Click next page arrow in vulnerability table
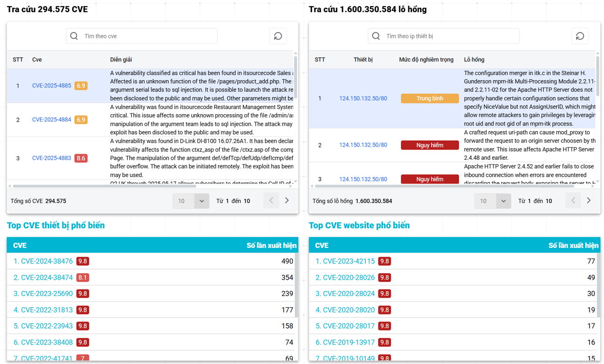Screen dimensions: 604x364 (x=589, y=201)
